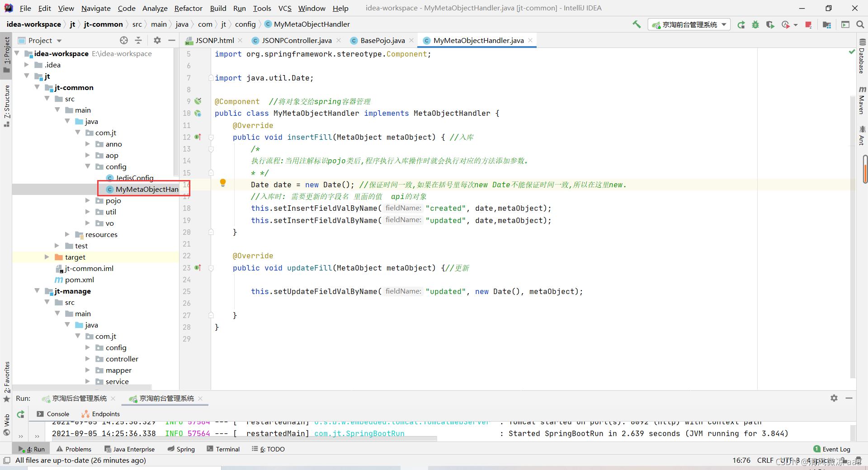
Task: Click the locate file target icon in Project panel
Action: click(x=124, y=40)
